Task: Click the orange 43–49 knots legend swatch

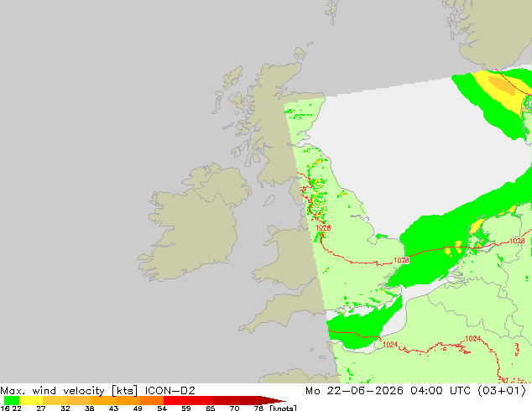Action: 128,400
